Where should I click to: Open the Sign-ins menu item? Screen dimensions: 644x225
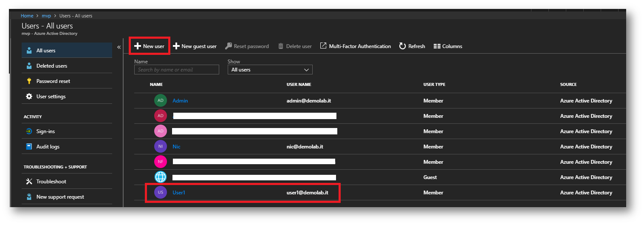pos(67,131)
